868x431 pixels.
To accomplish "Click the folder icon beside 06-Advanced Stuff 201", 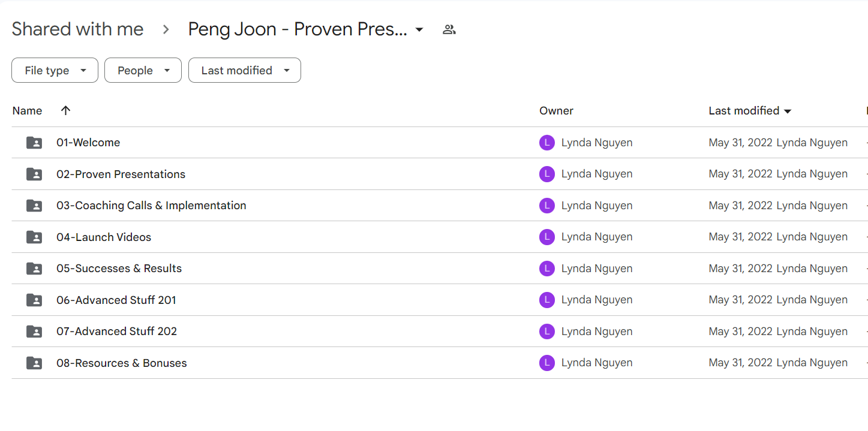I will pyautogui.click(x=34, y=300).
